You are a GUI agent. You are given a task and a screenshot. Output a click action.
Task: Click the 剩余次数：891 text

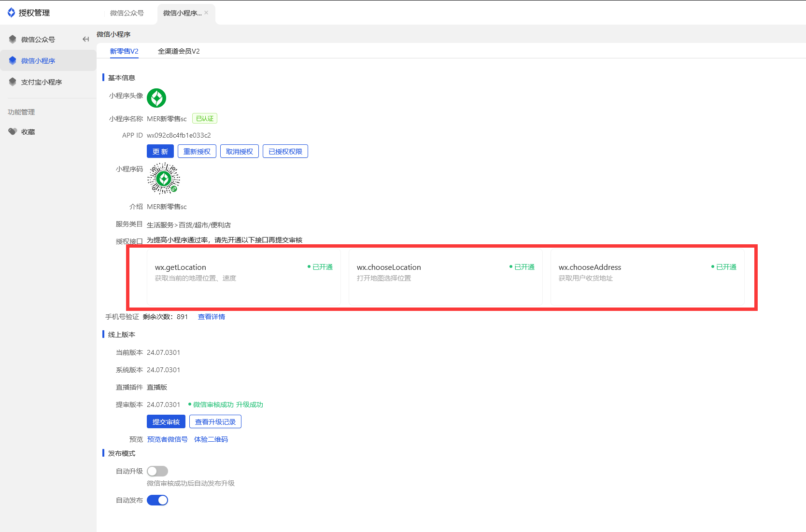166,317
